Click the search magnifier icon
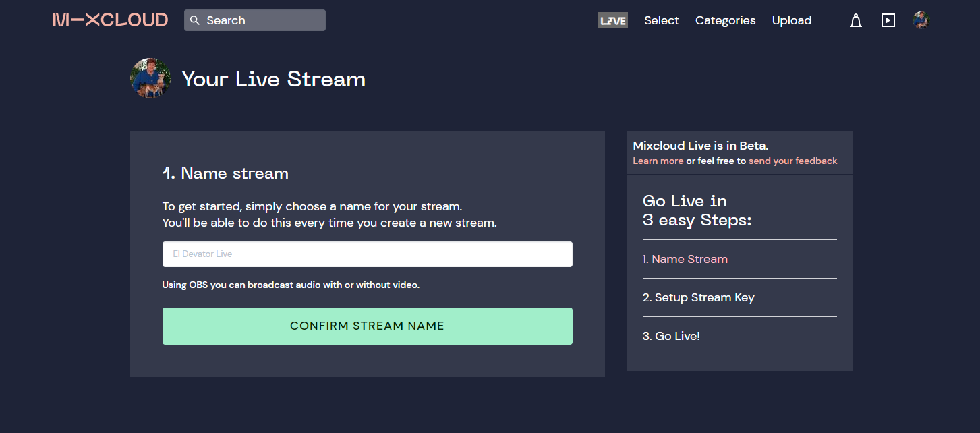Viewport: 980px width, 433px height. [x=195, y=20]
